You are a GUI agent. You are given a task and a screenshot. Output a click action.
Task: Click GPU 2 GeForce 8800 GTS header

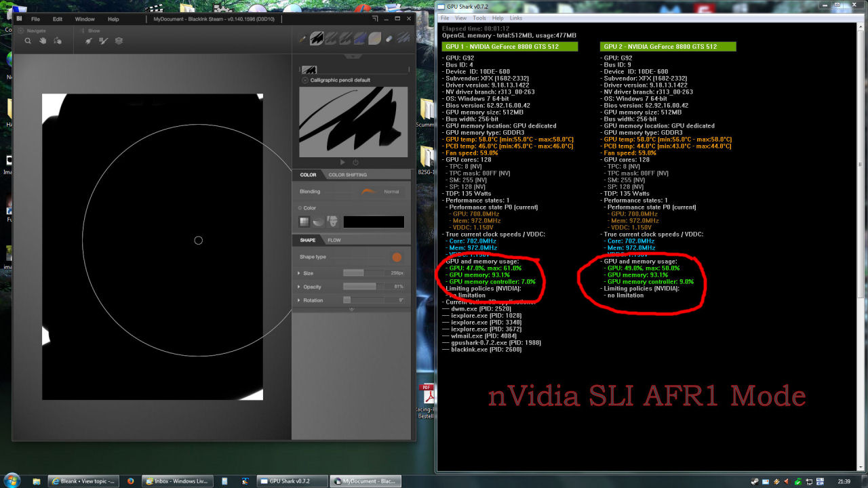[x=668, y=47]
